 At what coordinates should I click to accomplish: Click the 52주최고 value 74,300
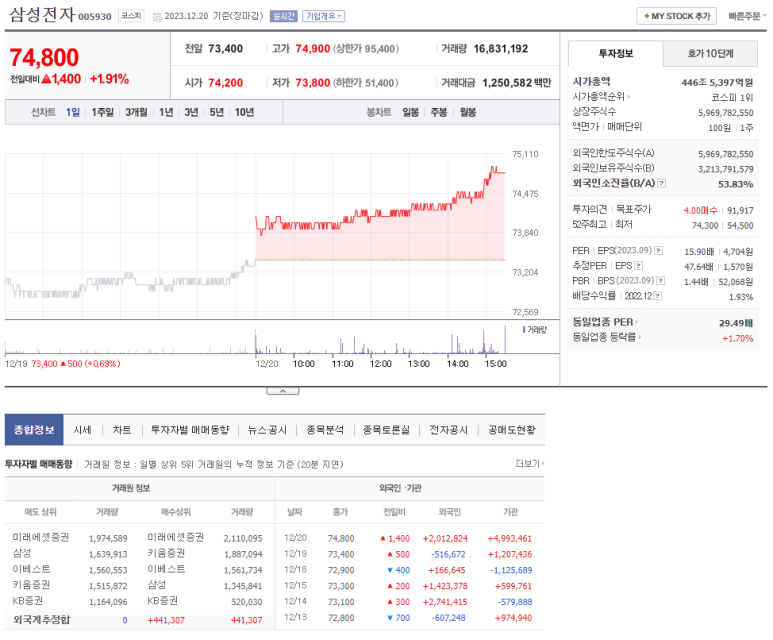tap(704, 225)
